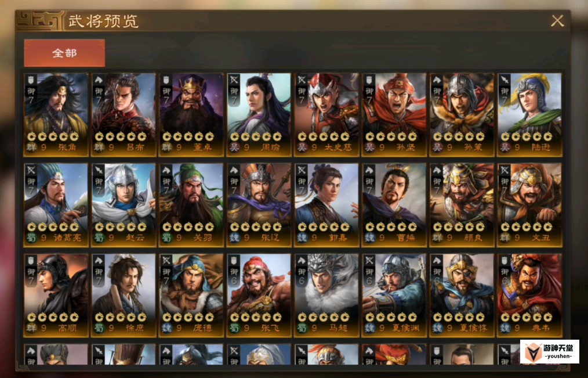Screen dimensions: 588x378
Task: Click the star rating row on 马超 card
Action: [324, 317]
